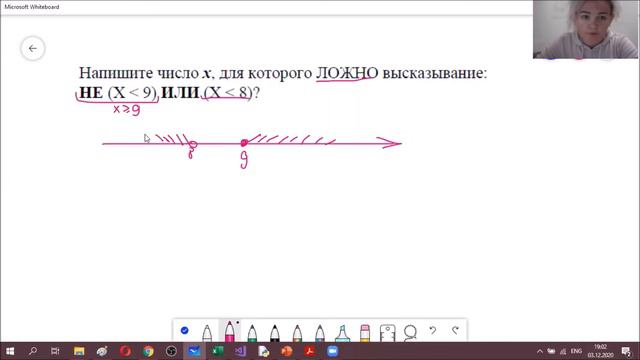Select the highlighter tool
640x360 pixels.
(x=342, y=333)
